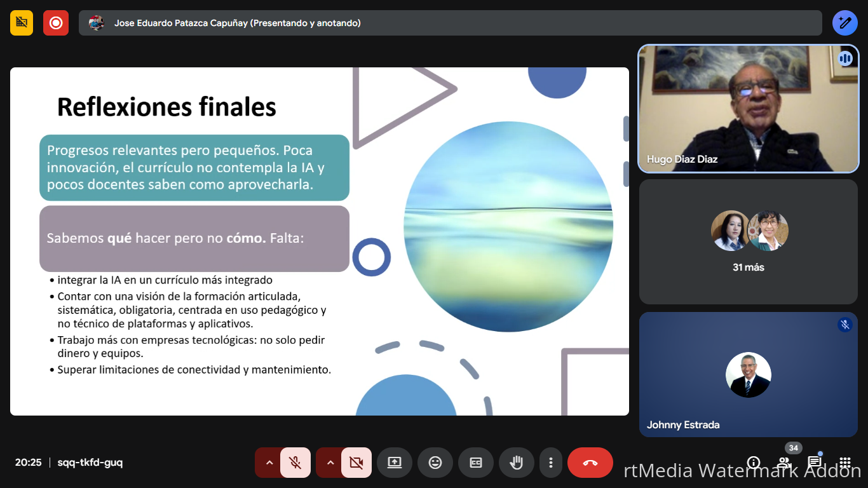Open the participants list showing 34 people
Screen dimensions: 868x488
point(783,463)
